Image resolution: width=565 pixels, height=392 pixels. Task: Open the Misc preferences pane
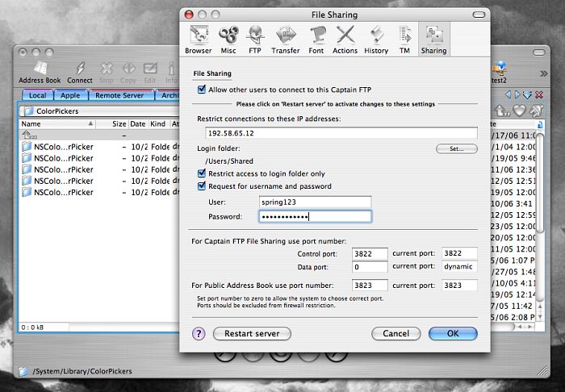tap(228, 40)
